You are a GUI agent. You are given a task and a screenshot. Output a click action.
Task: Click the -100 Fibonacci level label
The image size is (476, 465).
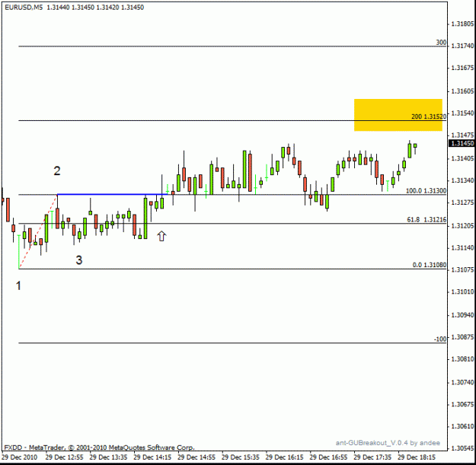[440, 339]
